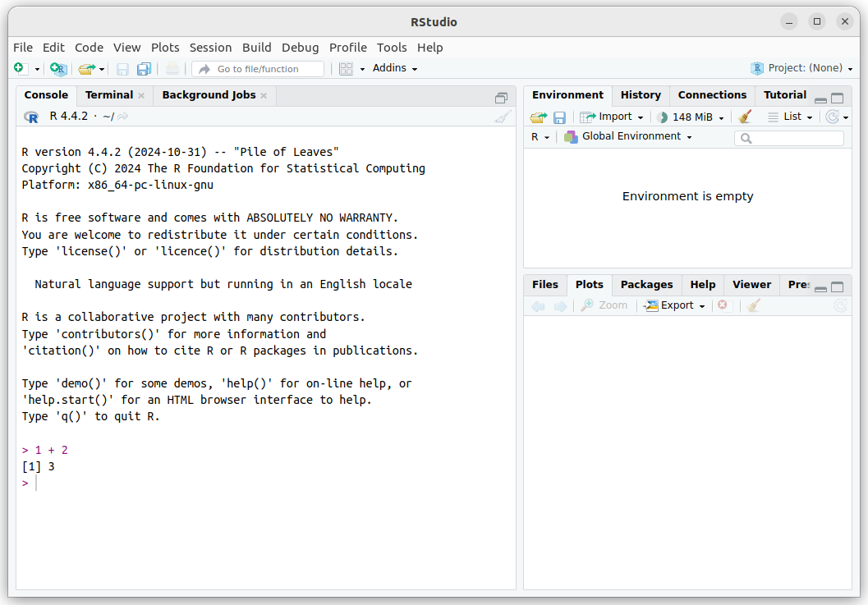
Task: Open the Project: (None) menu
Action: click(801, 68)
